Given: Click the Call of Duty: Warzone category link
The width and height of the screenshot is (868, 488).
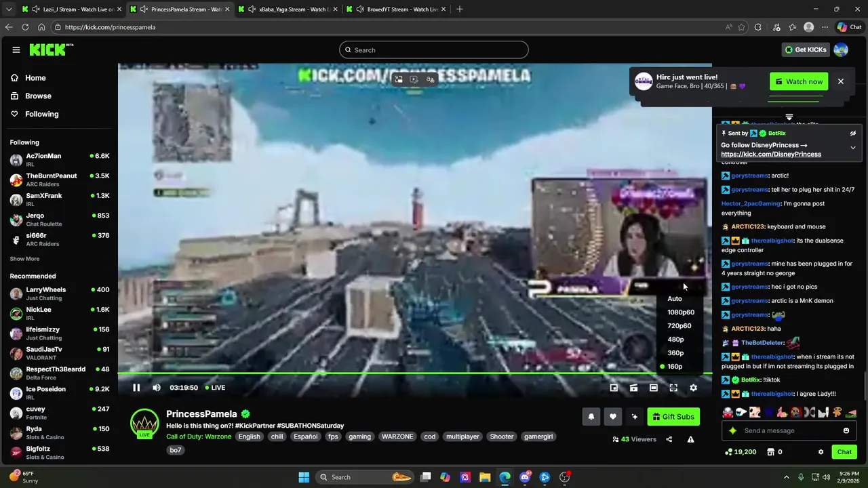Looking at the screenshot, I should [x=199, y=436].
